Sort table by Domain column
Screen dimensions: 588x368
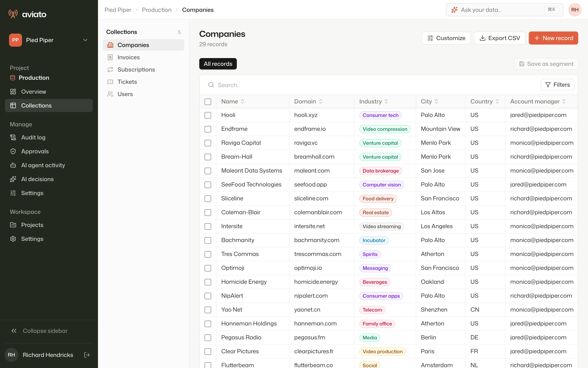pyautogui.click(x=308, y=101)
